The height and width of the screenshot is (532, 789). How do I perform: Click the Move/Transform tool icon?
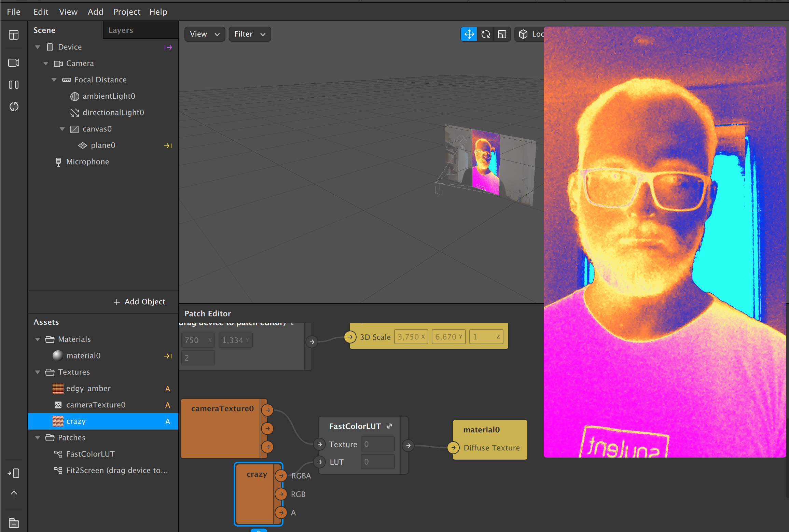coord(469,34)
